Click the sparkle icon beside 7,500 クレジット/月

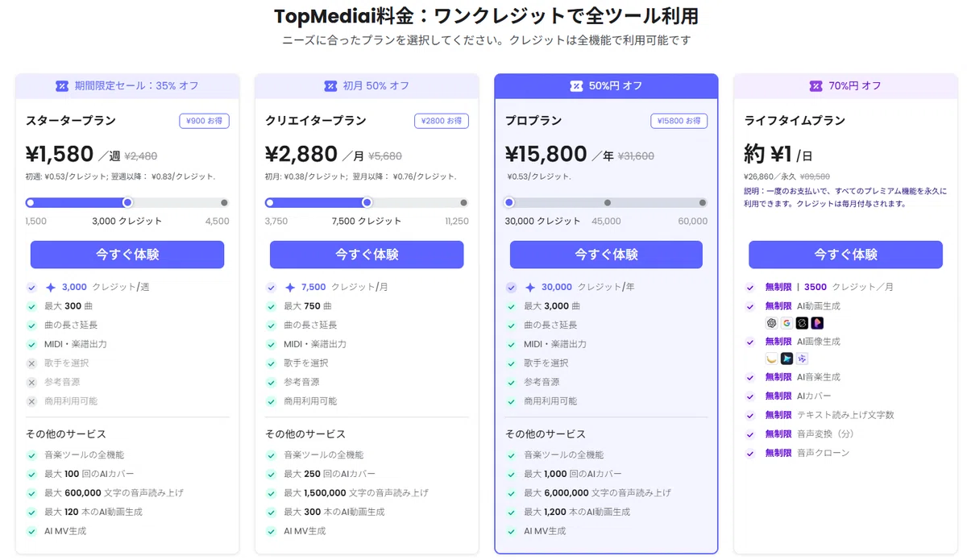(x=290, y=288)
